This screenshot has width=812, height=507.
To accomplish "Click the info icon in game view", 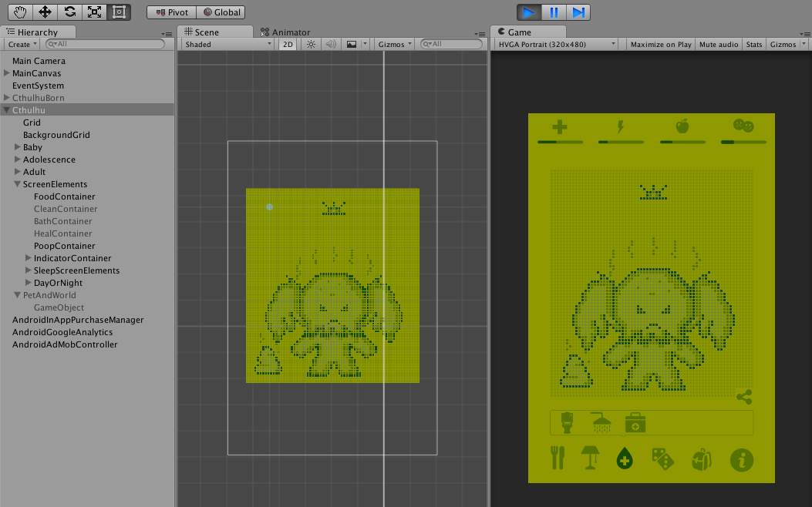I will [742, 460].
